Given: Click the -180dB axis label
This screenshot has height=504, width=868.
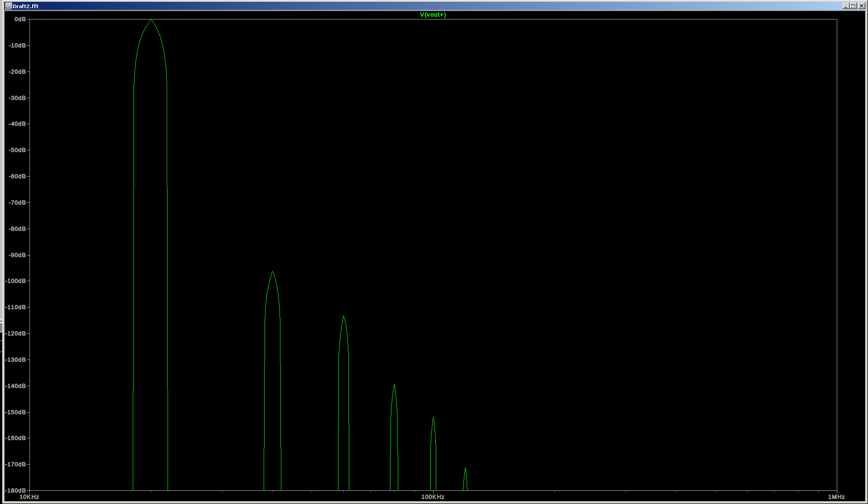Looking at the screenshot, I should coord(16,490).
